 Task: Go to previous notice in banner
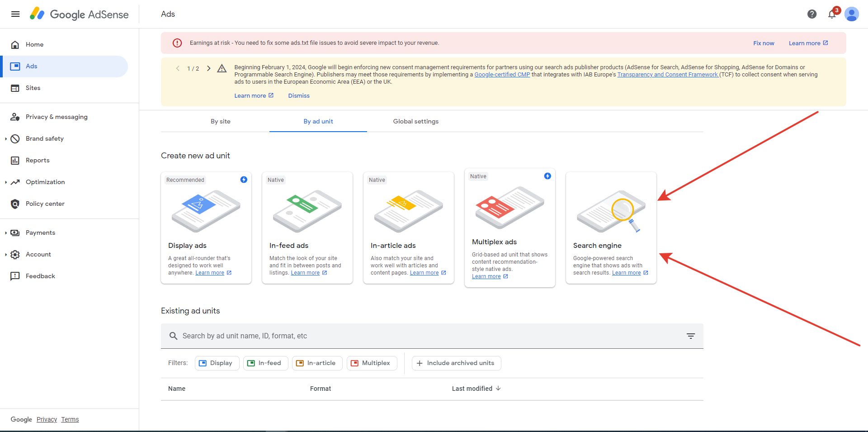click(178, 68)
